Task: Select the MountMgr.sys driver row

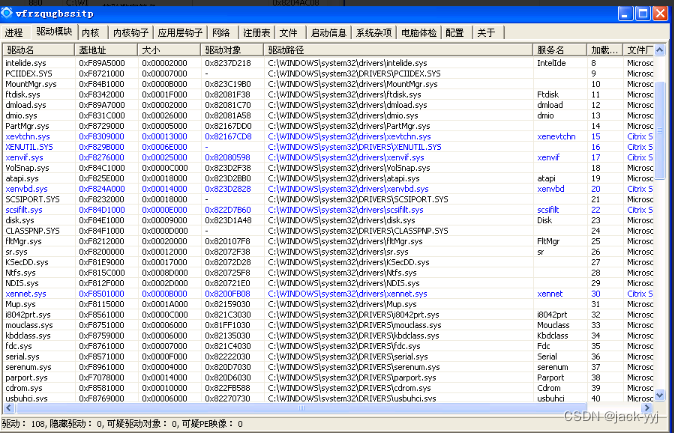Action: click(x=329, y=84)
